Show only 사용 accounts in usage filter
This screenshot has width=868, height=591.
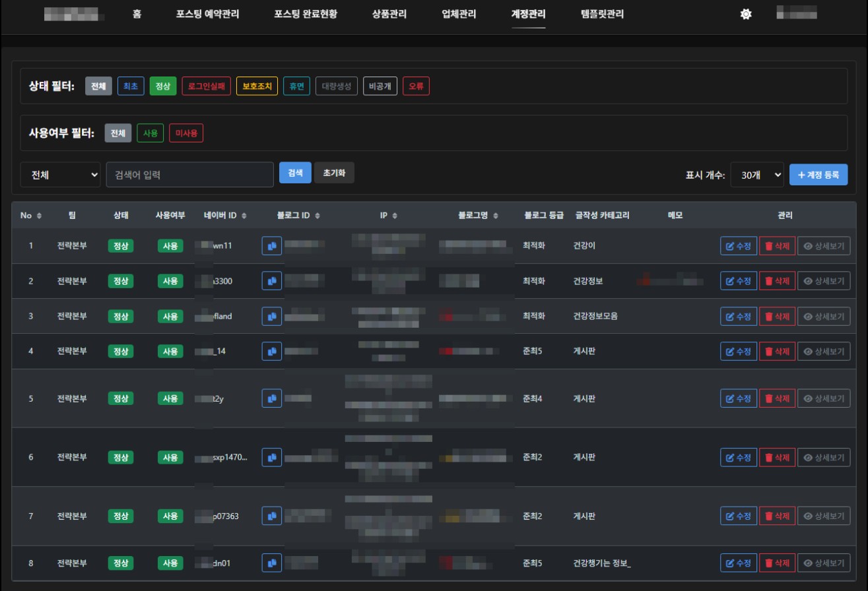(x=150, y=133)
